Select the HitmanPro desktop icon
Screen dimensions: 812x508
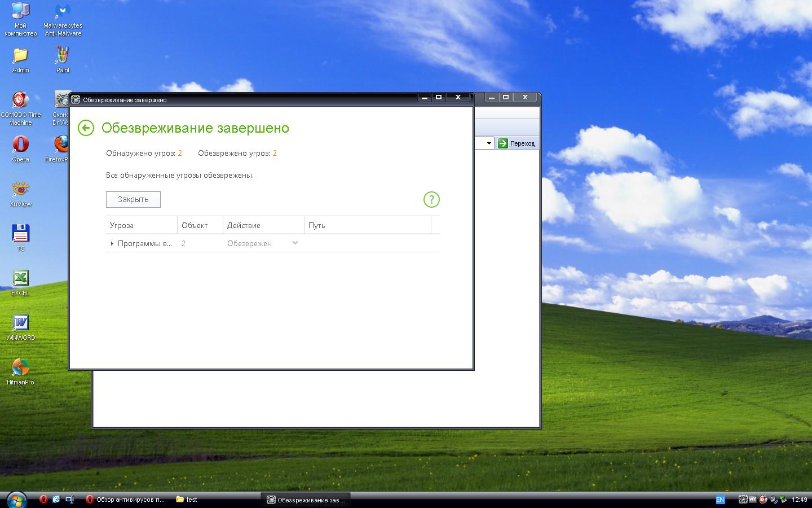pyautogui.click(x=20, y=371)
